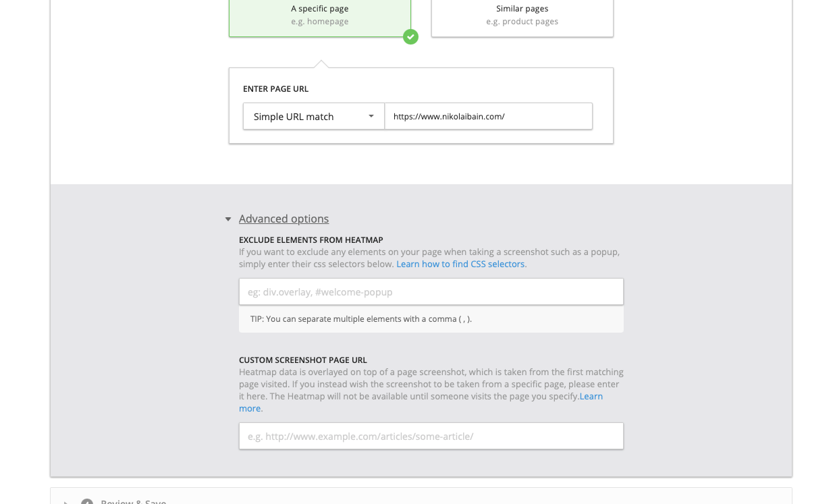This screenshot has width=835, height=504.
Task: Collapse Advanced options via the triangle icon
Action: coord(228,219)
